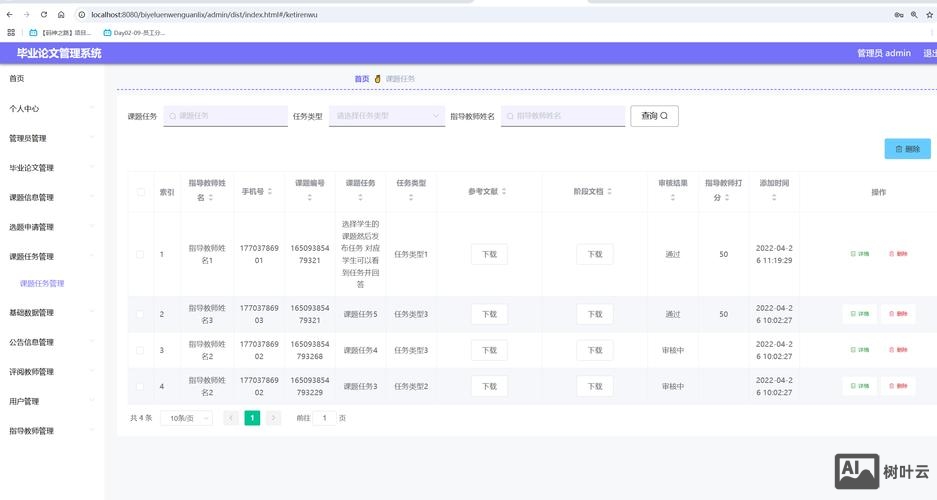Click 管理员 admin user label
Image resolution: width=937 pixels, height=500 pixels.
coord(884,53)
